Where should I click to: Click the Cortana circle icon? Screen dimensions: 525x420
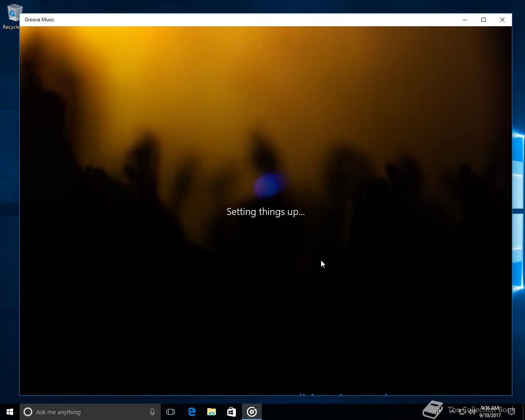(28, 412)
